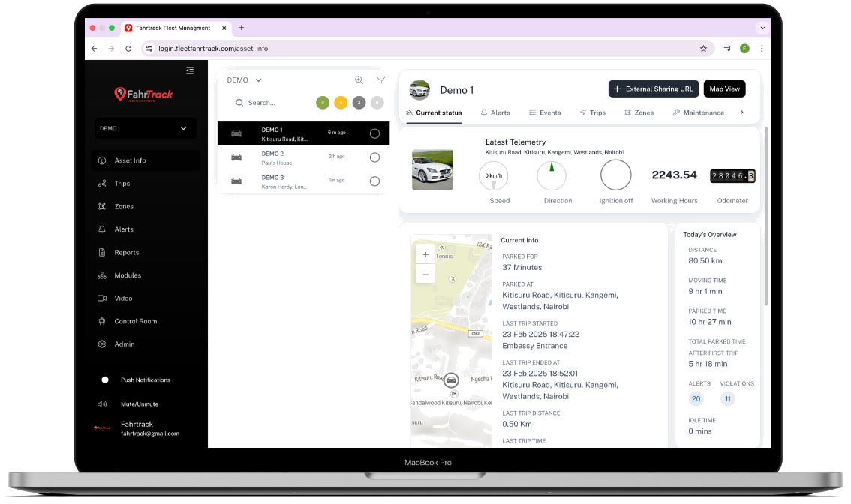The height and width of the screenshot is (504, 851).
Task: Open the Maintenance tab
Action: 699,112
